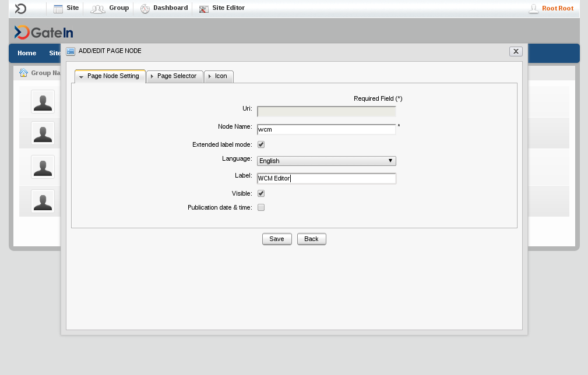Switch to the Page Selector tab
Viewport: 588px width, 375px height.
(175, 76)
